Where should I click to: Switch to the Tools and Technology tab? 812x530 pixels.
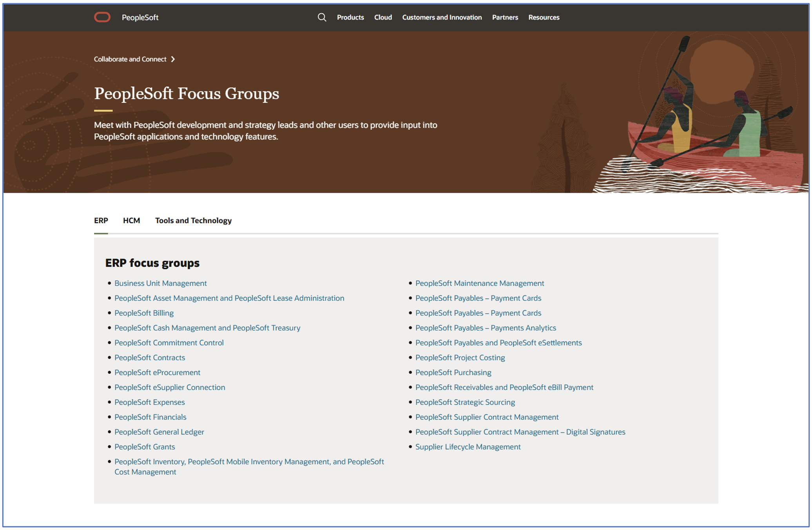click(193, 220)
